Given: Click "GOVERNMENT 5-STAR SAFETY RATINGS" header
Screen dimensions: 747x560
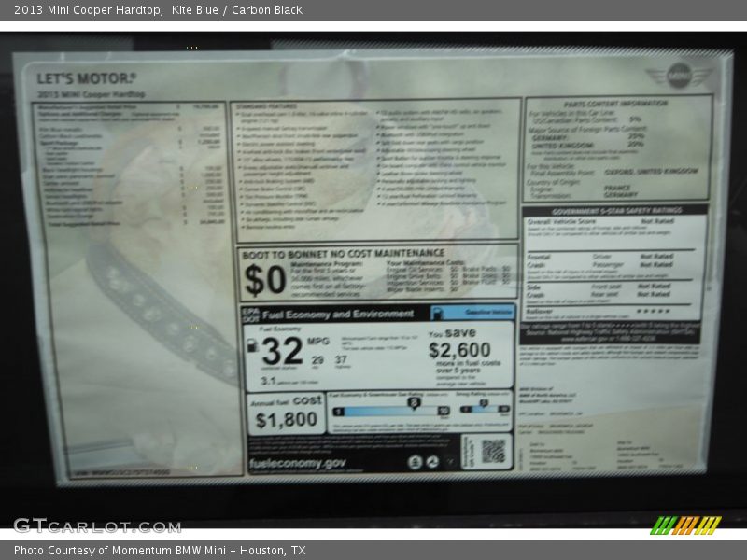Looking at the screenshot, I should [617, 211].
